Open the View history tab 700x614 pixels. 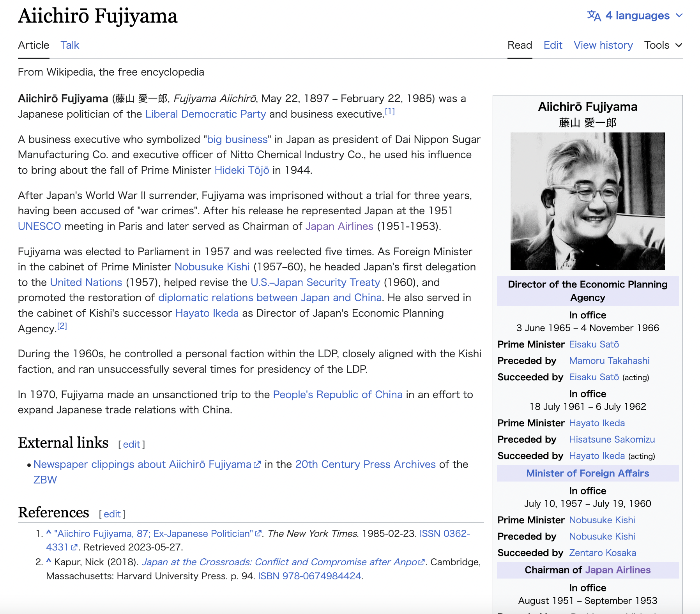point(603,45)
